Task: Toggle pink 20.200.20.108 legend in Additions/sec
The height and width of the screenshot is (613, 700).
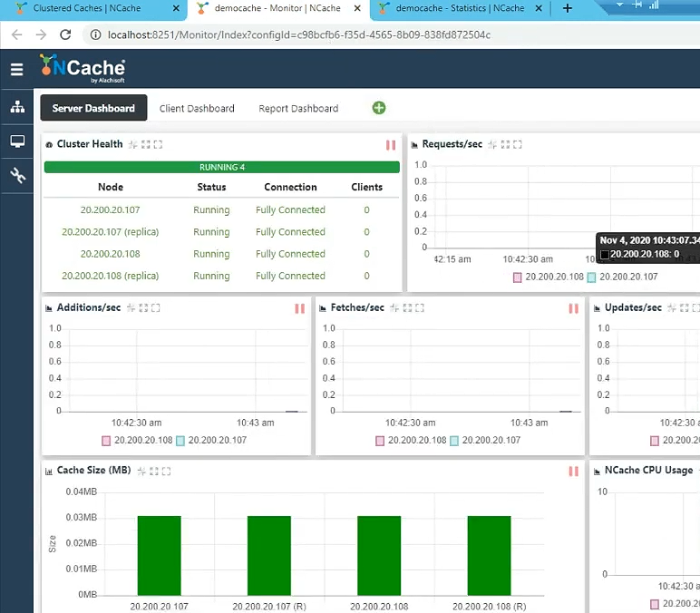Action: click(137, 440)
